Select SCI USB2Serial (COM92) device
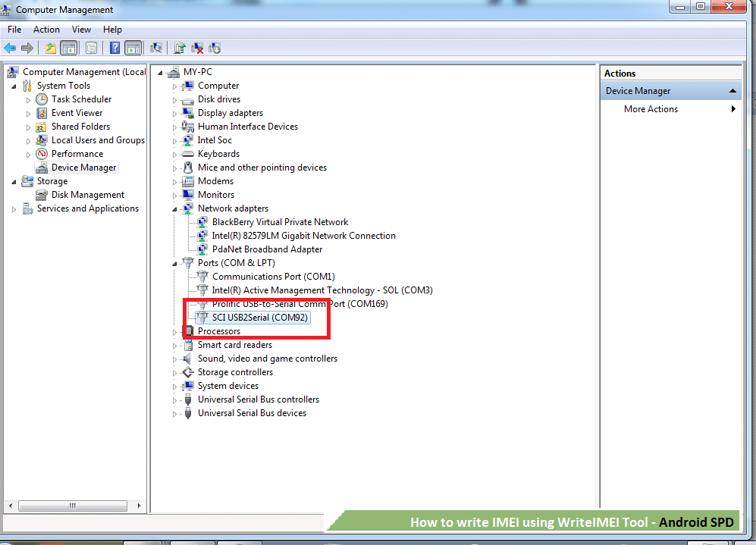The image size is (756, 545). (x=260, y=318)
